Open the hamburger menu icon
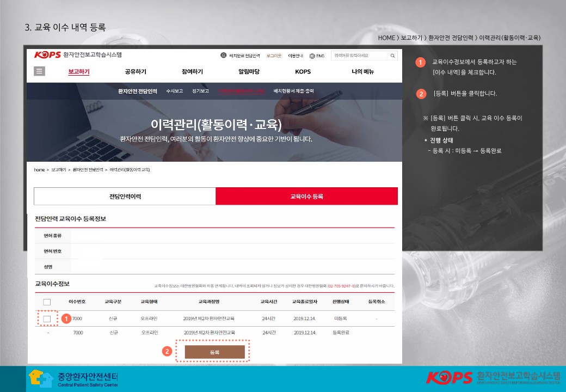566x392 pixels. point(39,71)
